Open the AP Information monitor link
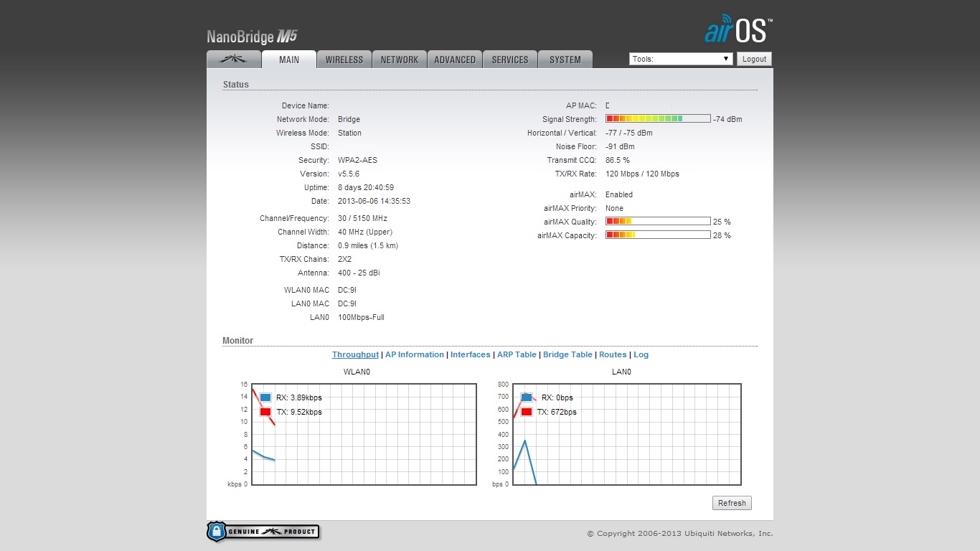 (415, 354)
